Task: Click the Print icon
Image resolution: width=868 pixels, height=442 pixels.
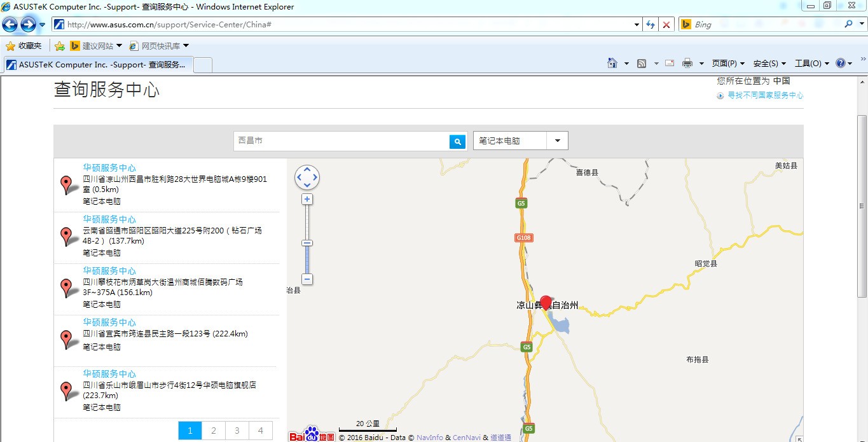Action: click(x=687, y=63)
